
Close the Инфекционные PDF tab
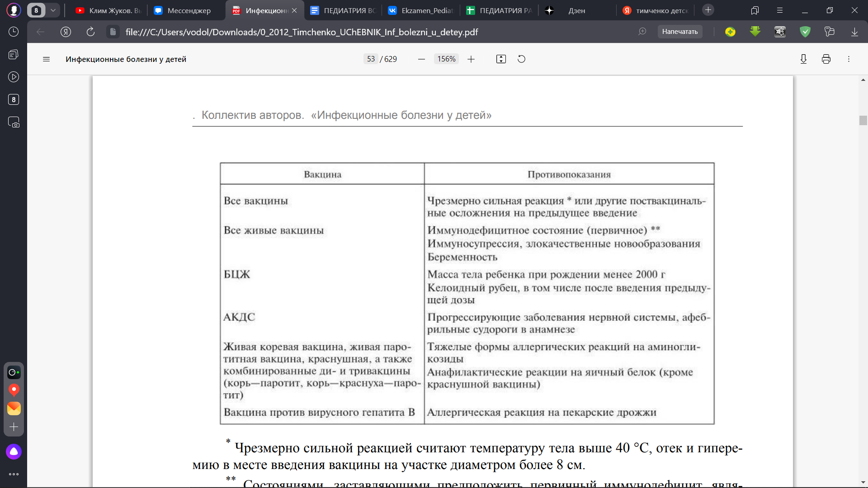click(x=294, y=10)
